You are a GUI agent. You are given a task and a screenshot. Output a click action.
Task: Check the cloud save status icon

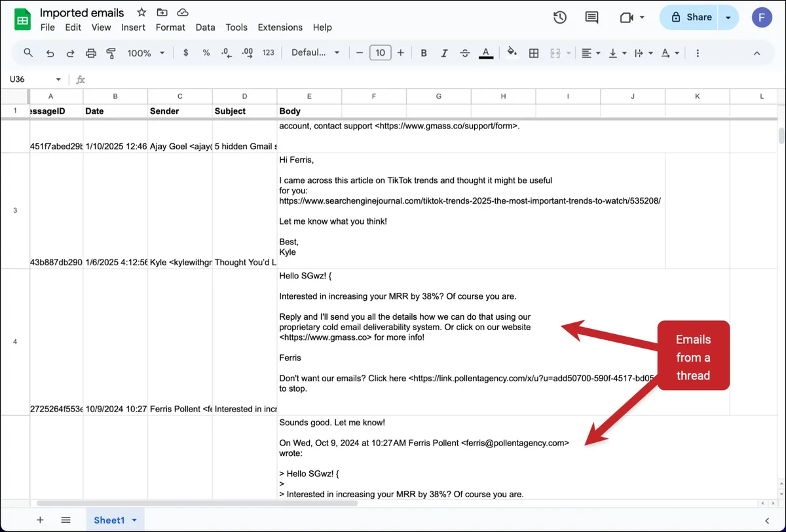(x=183, y=12)
